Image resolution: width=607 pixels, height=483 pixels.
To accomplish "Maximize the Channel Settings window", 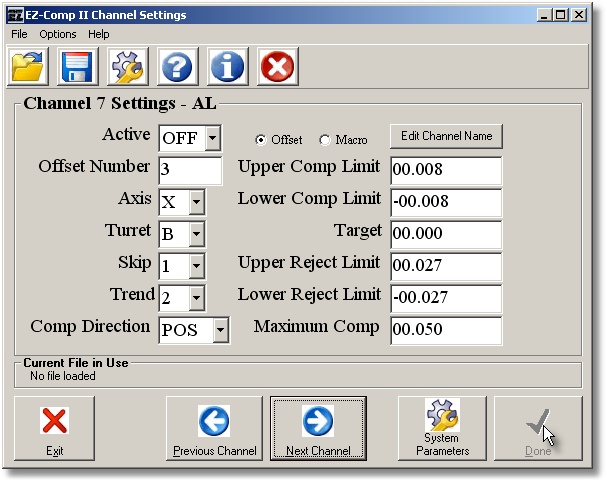I will [561, 15].
